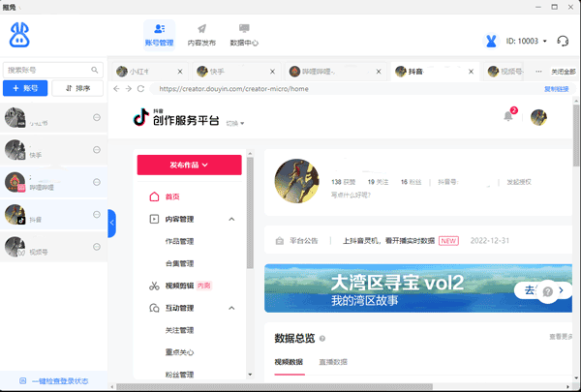Select the 抖音 account in sidebar
Image resolution: width=581 pixels, height=392 pixels.
53,215
